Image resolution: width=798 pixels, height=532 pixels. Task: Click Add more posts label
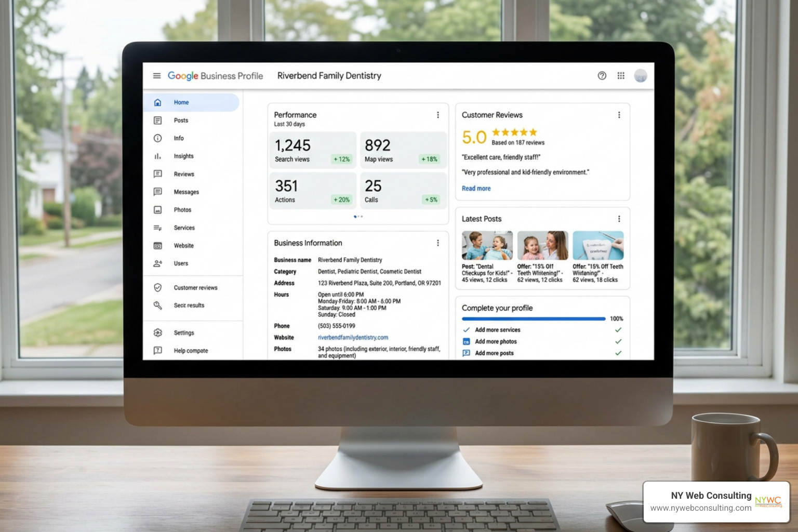pos(494,353)
